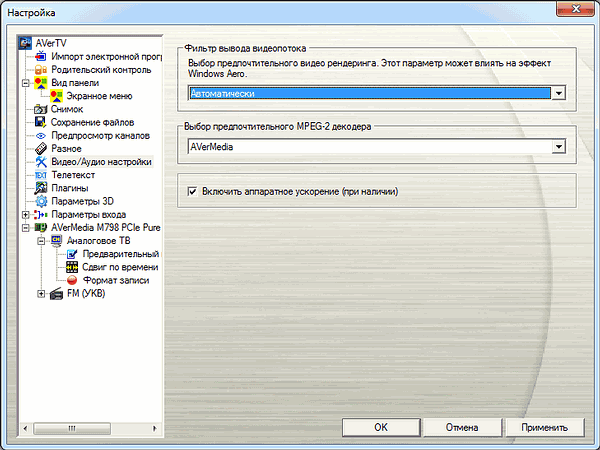The height and width of the screenshot is (450, 600).
Task: Click the Предпросмотр каналов eye icon
Action: point(41,135)
